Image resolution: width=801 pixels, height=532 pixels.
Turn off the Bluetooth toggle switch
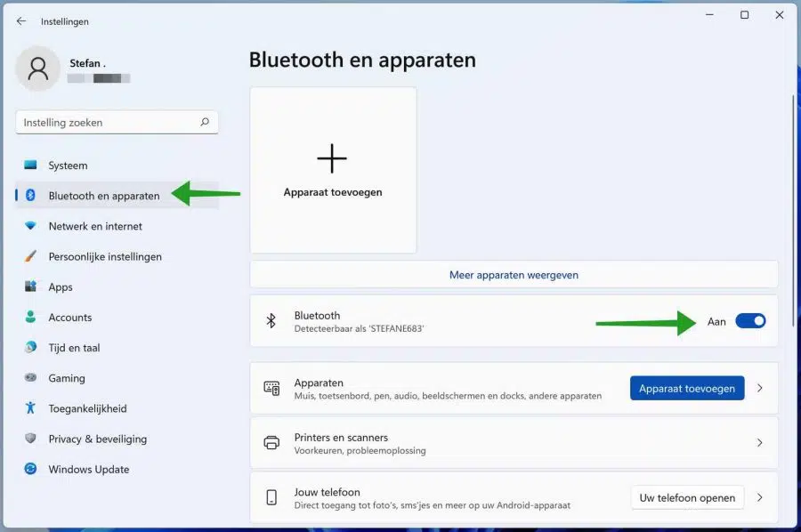click(750, 321)
